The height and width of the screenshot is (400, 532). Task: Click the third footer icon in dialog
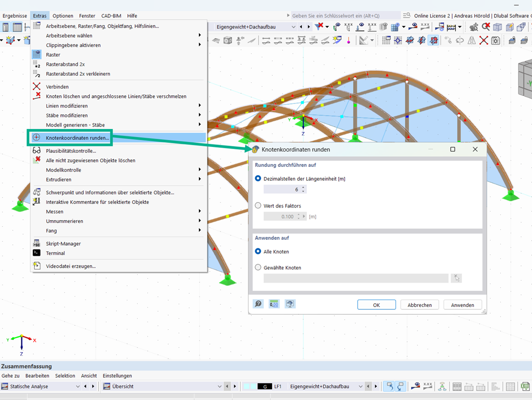pyautogui.click(x=290, y=304)
